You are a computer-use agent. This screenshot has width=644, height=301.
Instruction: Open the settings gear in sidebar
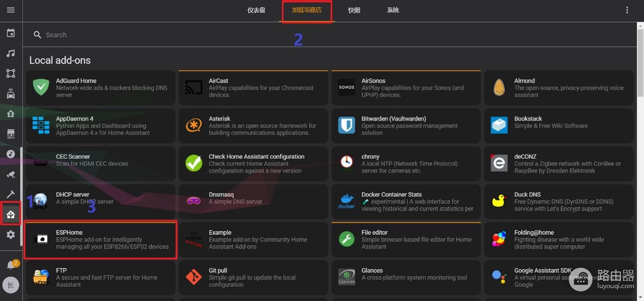coord(11,234)
